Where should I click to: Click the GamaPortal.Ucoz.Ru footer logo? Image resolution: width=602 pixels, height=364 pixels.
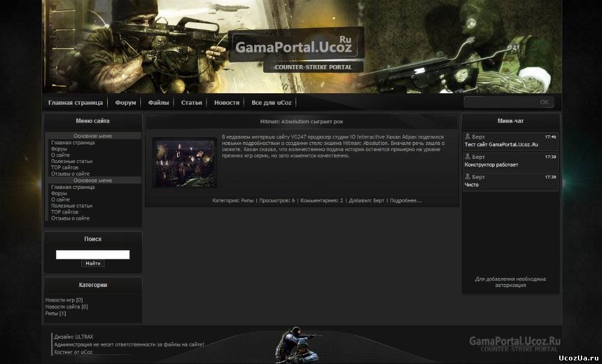515,344
